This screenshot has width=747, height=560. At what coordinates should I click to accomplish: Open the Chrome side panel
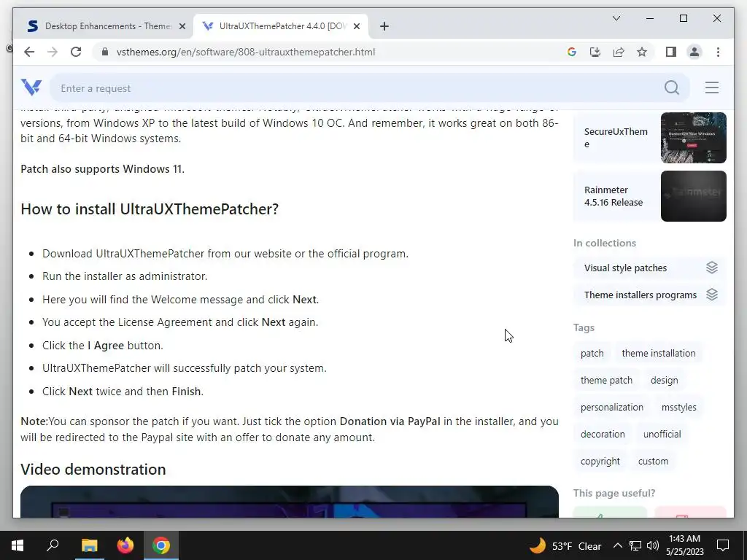(671, 52)
